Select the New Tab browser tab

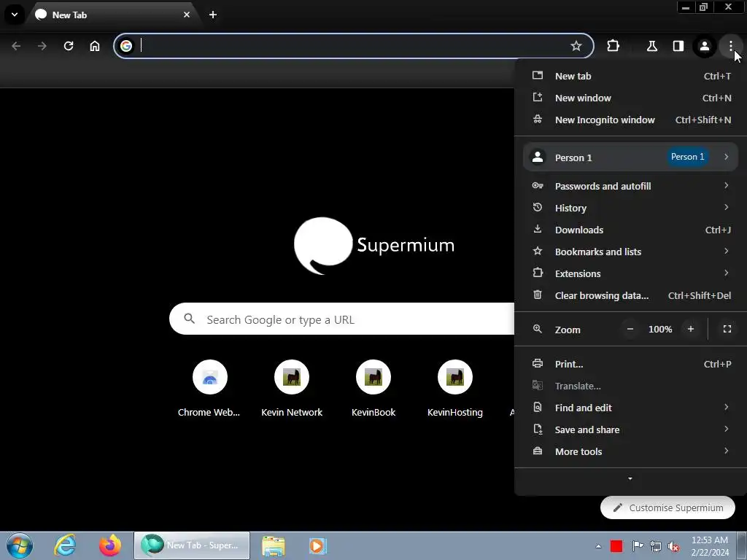pyautogui.click(x=113, y=15)
